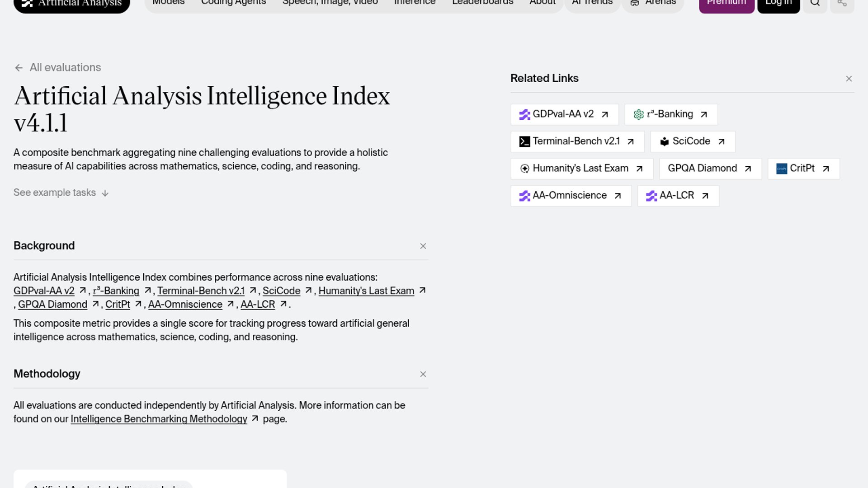Collapse the Methodology section

pos(423,374)
